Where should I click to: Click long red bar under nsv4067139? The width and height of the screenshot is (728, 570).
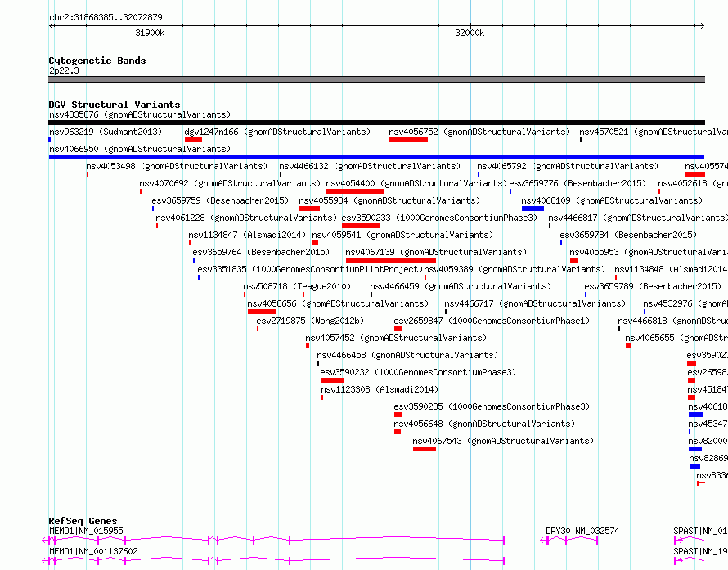391,260
